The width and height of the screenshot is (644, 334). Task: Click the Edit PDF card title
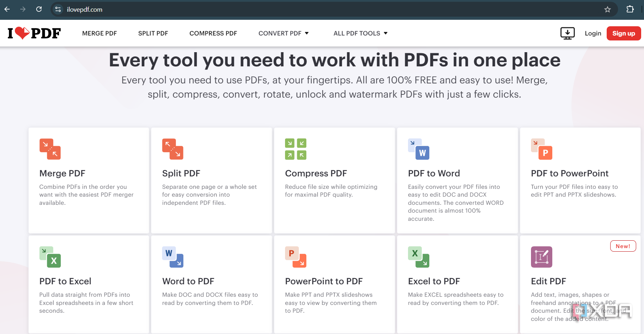tap(548, 281)
